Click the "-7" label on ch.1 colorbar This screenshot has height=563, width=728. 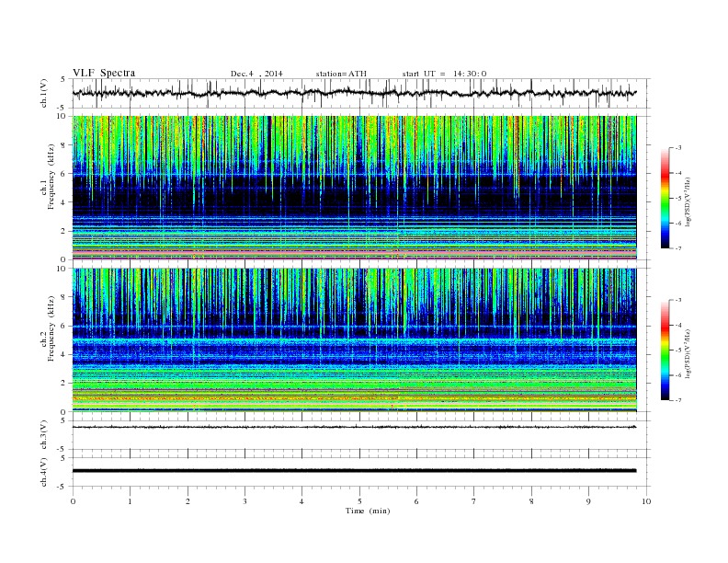[x=678, y=248]
